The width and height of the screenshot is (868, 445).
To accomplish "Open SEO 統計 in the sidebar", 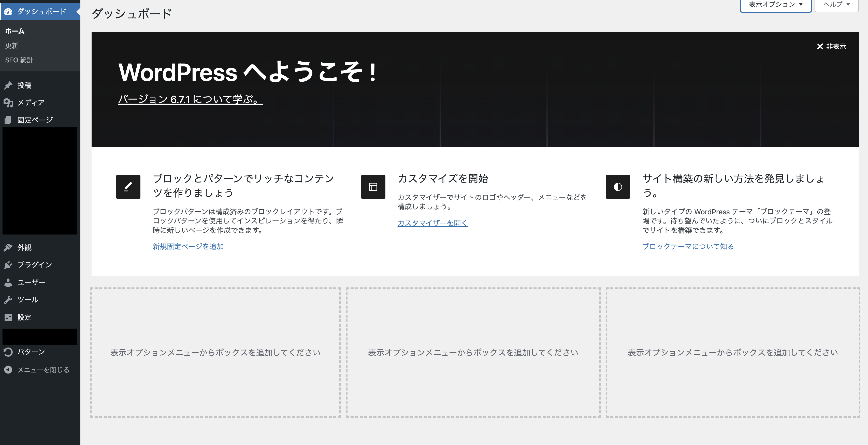I will 19,60.
